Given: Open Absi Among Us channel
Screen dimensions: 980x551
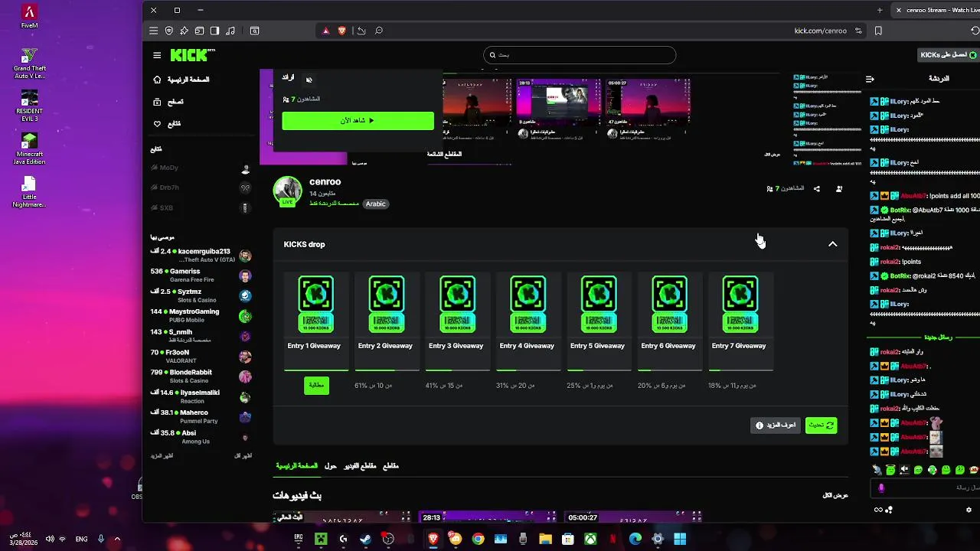Looking at the screenshot, I should (x=201, y=437).
